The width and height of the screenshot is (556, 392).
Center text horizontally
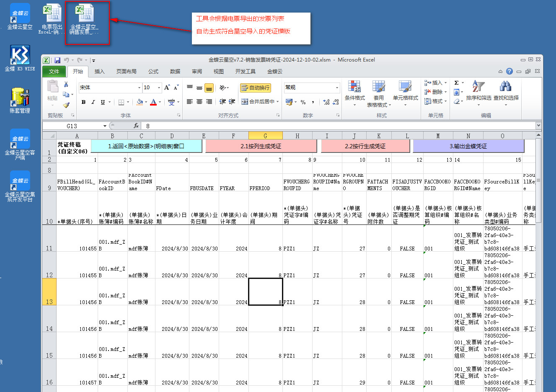(199, 102)
